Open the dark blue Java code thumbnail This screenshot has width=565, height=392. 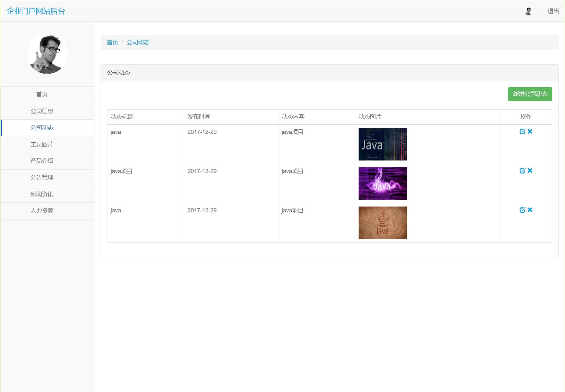click(383, 144)
